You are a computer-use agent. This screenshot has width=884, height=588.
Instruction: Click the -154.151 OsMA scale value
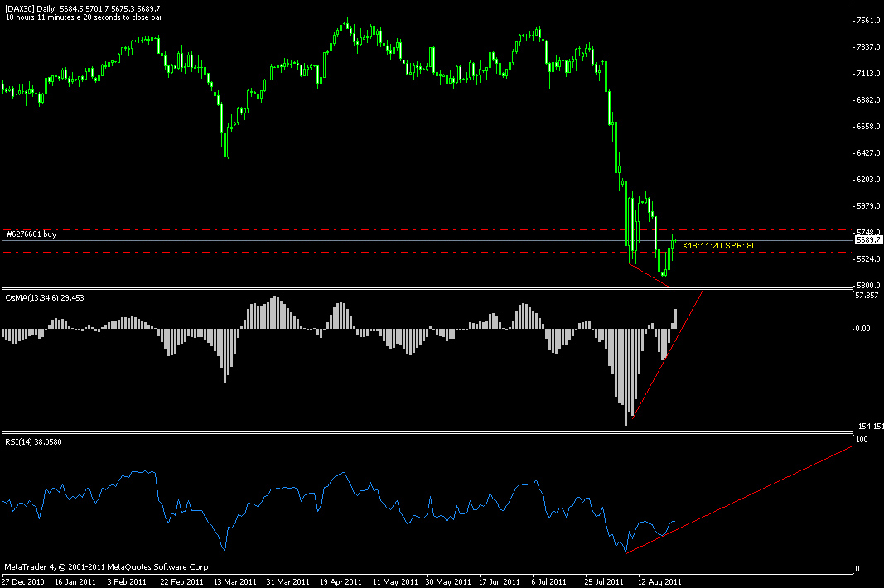869,427
